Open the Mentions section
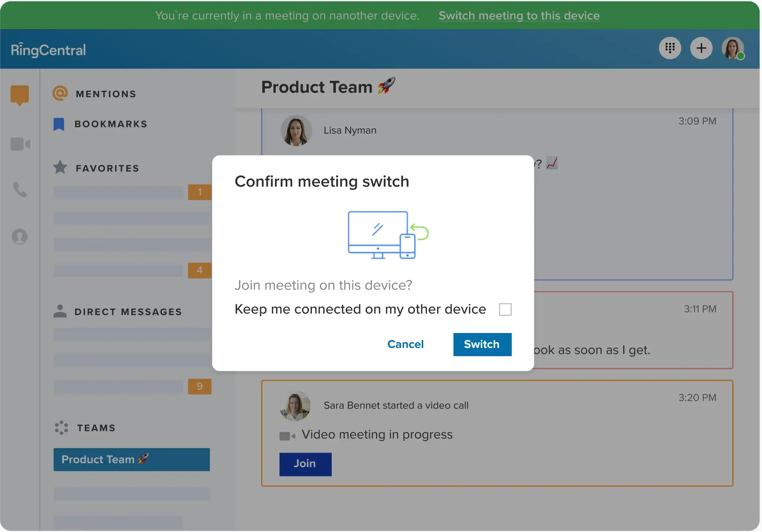 point(106,94)
